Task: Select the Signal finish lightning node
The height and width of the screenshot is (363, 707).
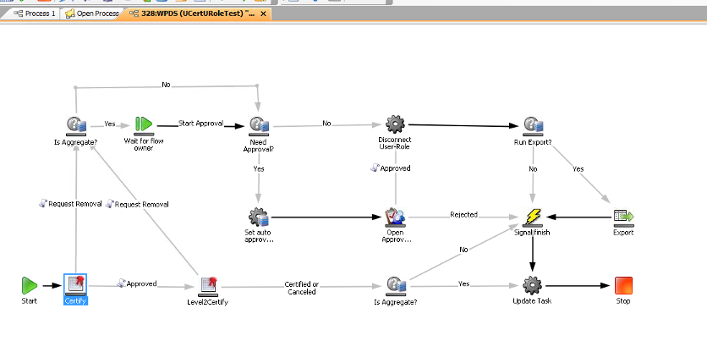Action: pyautogui.click(x=533, y=217)
